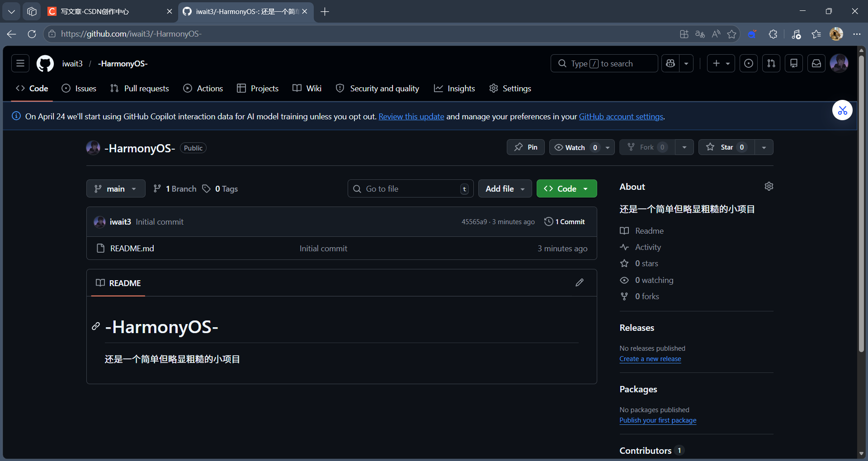Open the user profile avatar menu
Screen dimensions: 868x461
pyautogui.click(x=839, y=64)
